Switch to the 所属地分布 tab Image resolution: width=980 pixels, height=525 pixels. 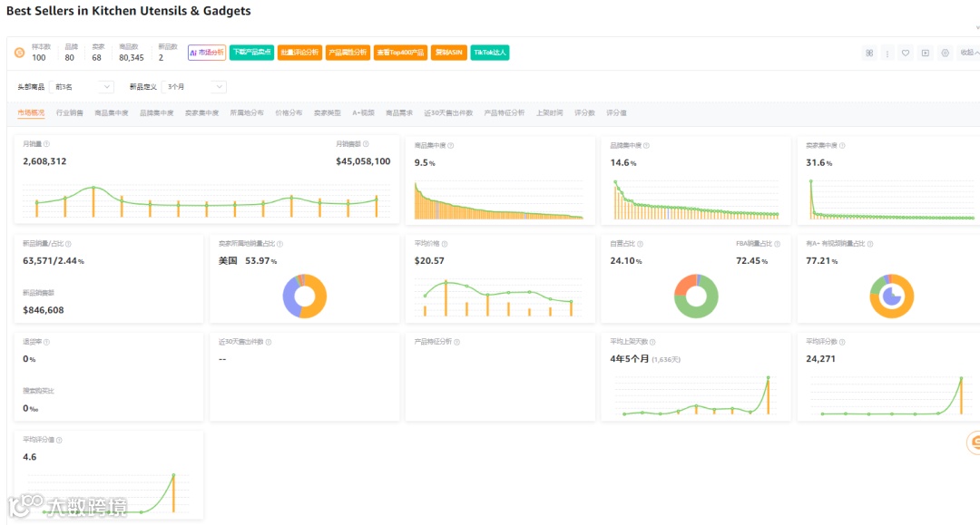pyautogui.click(x=246, y=113)
